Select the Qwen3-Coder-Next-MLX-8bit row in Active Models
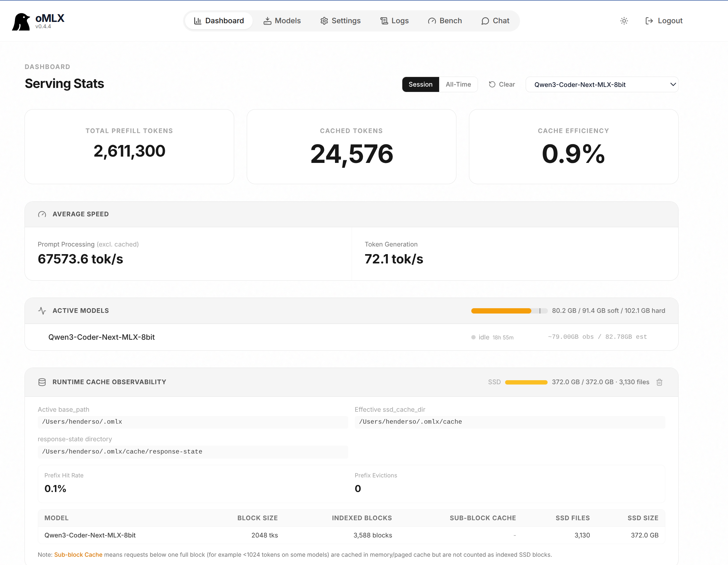Image resolution: width=728 pixels, height=565 pixels. tap(351, 337)
